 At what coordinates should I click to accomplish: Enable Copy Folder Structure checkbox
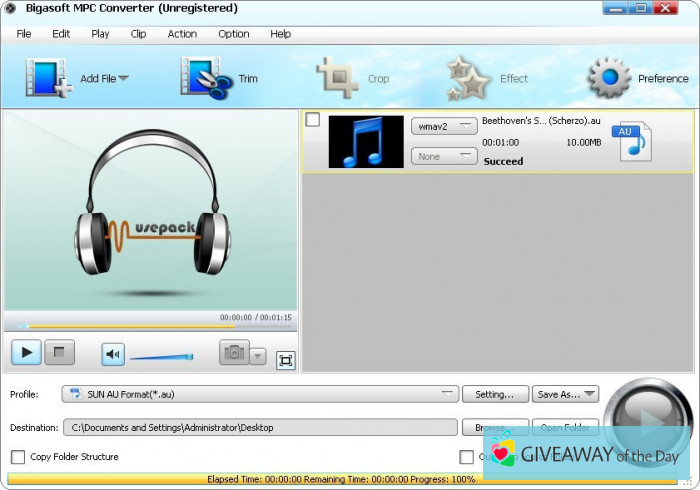point(18,457)
